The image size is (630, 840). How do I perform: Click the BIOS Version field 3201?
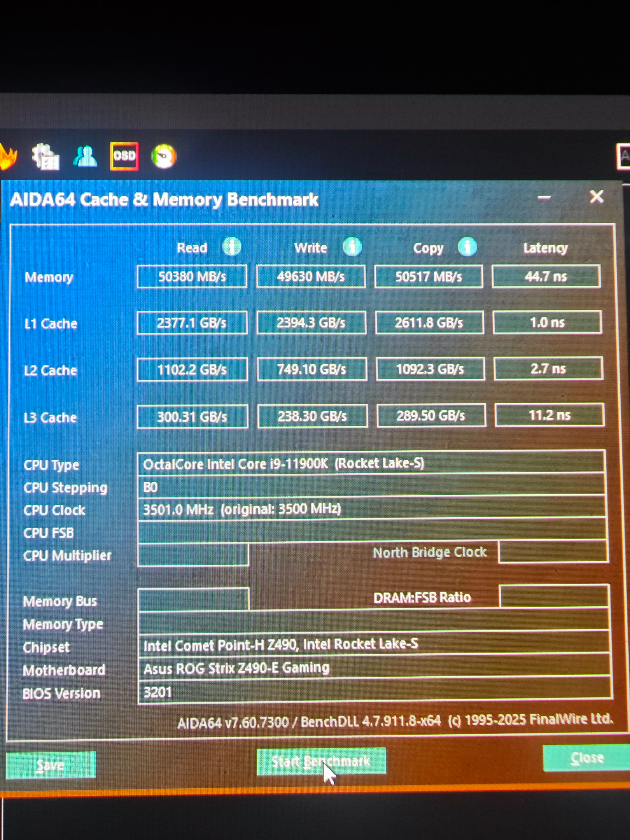tap(375, 690)
